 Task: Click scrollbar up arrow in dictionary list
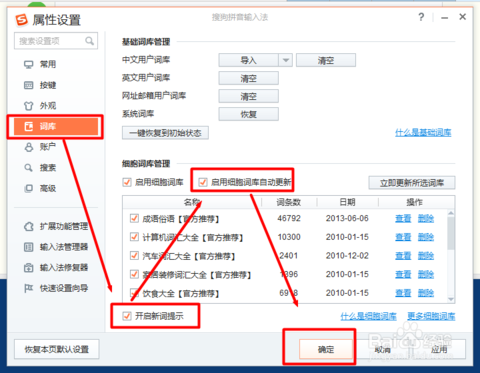[x=451, y=213]
